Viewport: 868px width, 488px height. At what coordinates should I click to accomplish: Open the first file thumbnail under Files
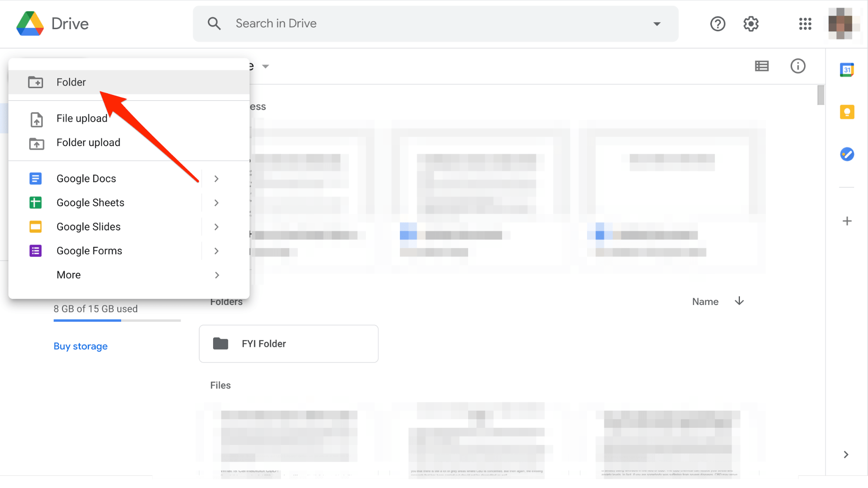288,440
